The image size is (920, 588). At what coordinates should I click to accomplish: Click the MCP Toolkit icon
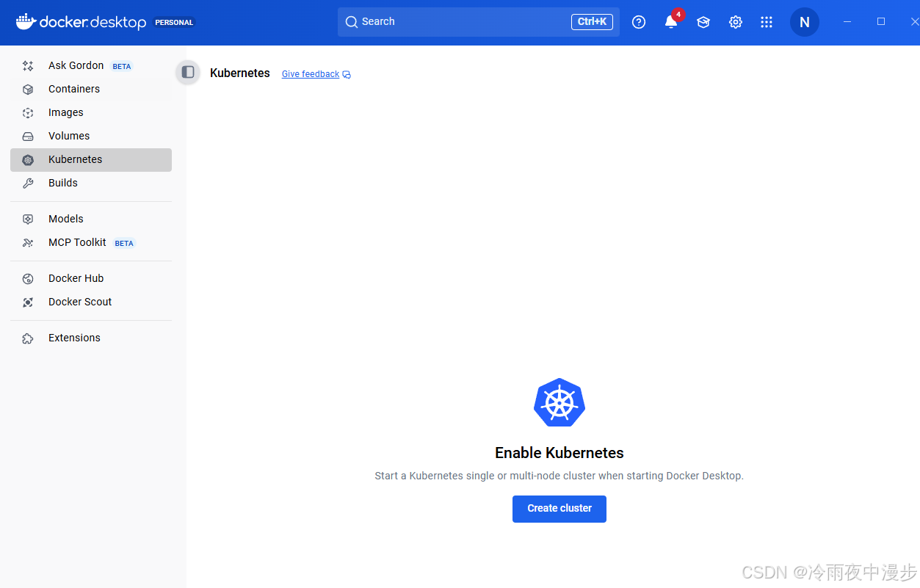pyautogui.click(x=28, y=243)
